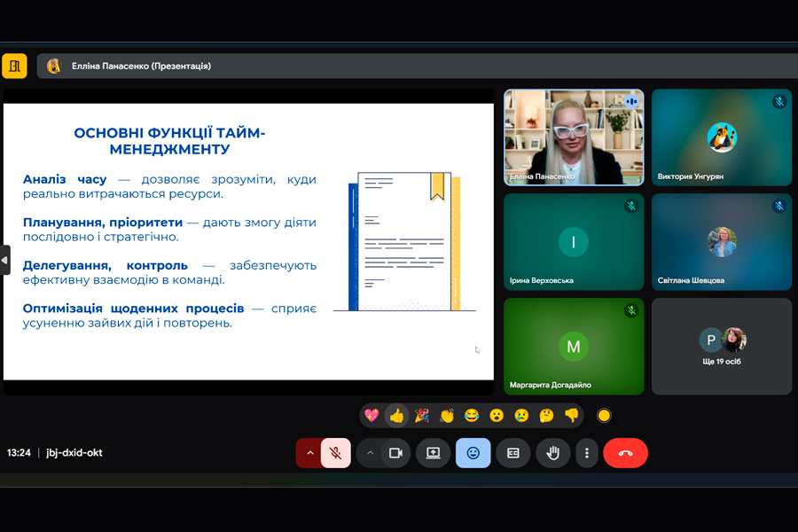Open Елліна Панасенко's video tile
798x532 pixels.
(574, 137)
